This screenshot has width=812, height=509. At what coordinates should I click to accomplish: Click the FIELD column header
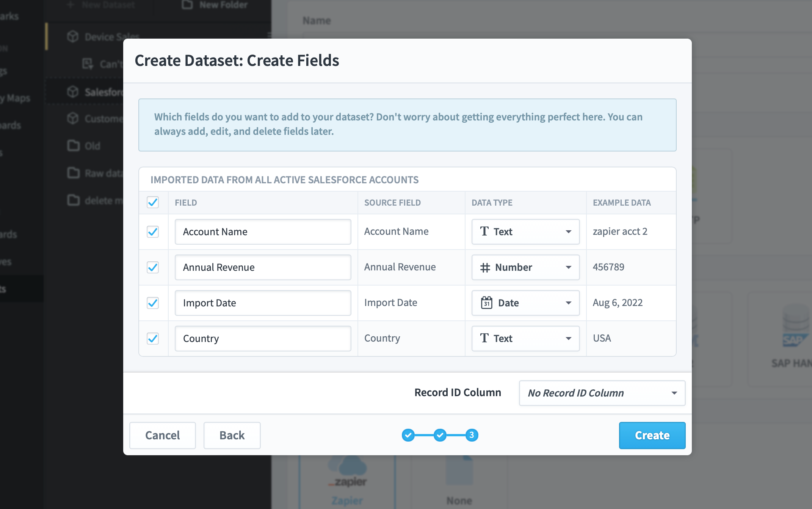[x=186, y=203]
